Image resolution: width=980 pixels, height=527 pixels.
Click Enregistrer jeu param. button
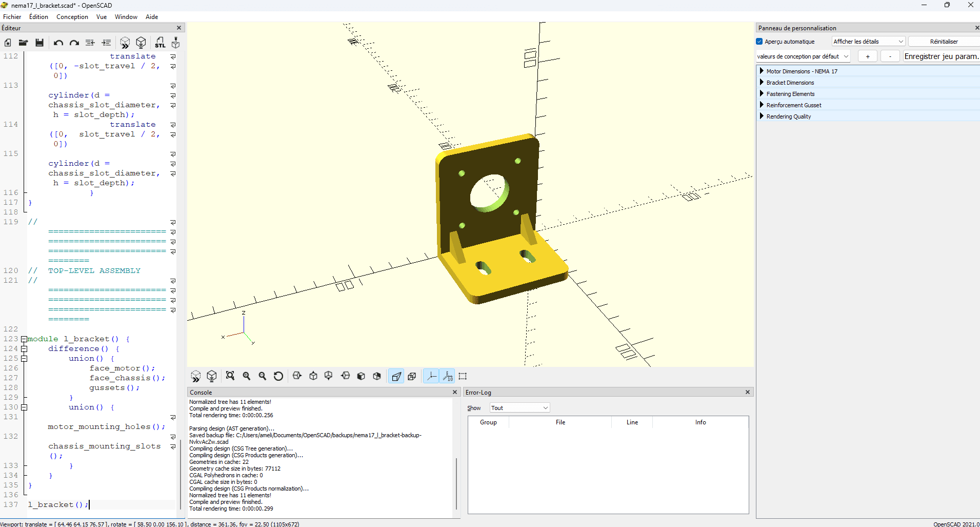click(941, 56)
